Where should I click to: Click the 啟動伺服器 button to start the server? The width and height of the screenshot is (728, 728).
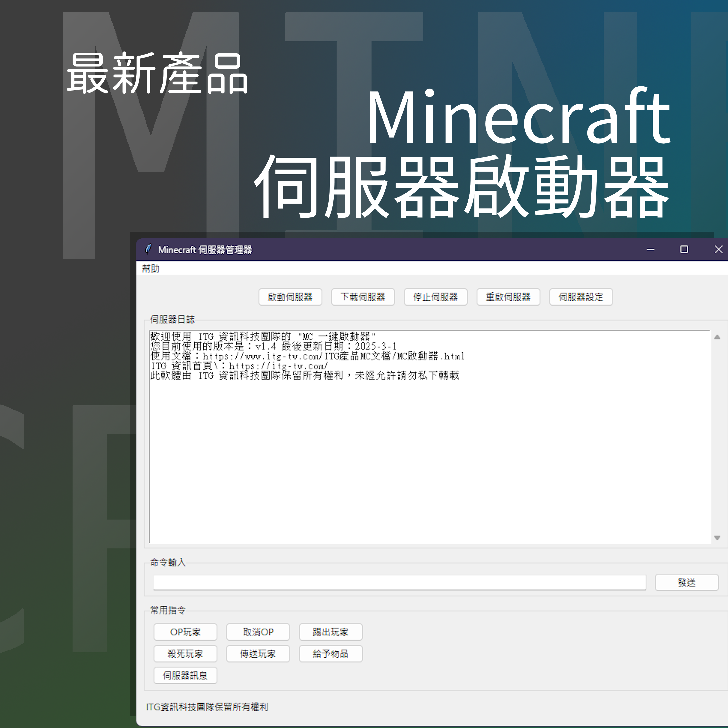pos(290,297)
